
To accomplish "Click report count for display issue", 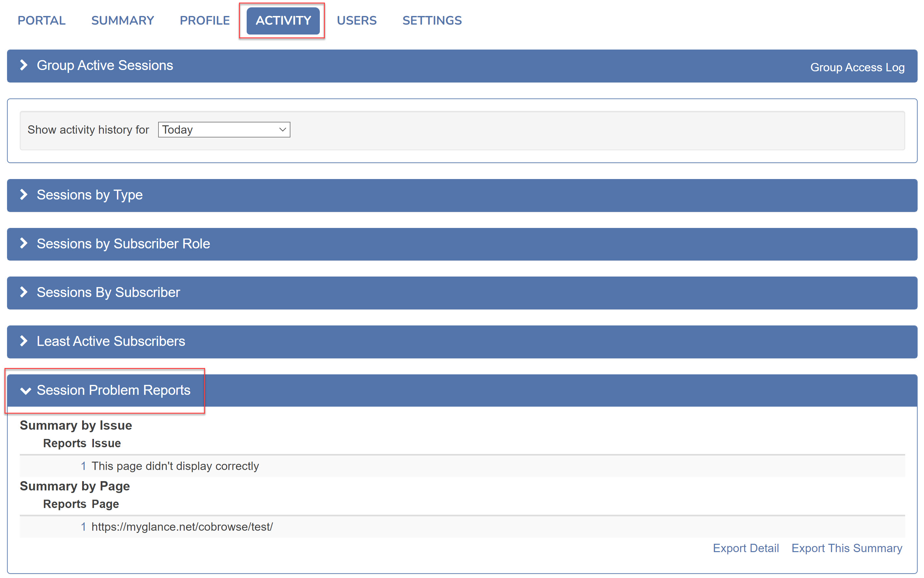I will [x=83, y=466].
